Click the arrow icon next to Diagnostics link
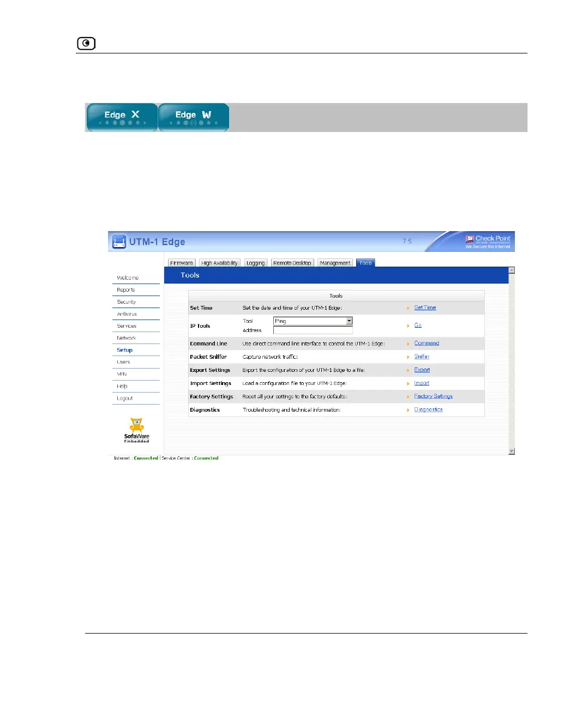The height and width of the screenshot is (711, 588). 408,410
